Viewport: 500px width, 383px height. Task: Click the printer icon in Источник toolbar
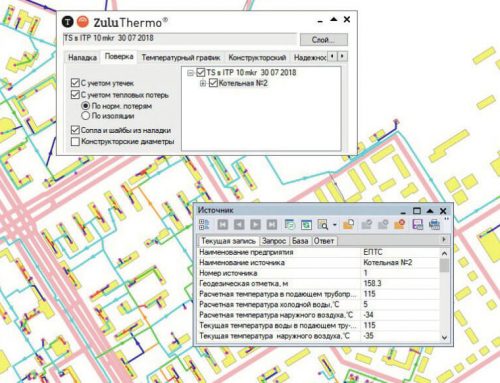[x=434, y=224]
